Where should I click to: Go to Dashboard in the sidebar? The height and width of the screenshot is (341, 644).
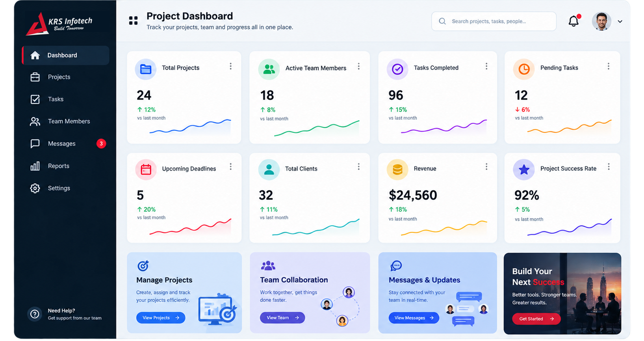click(x=66, y=55)
